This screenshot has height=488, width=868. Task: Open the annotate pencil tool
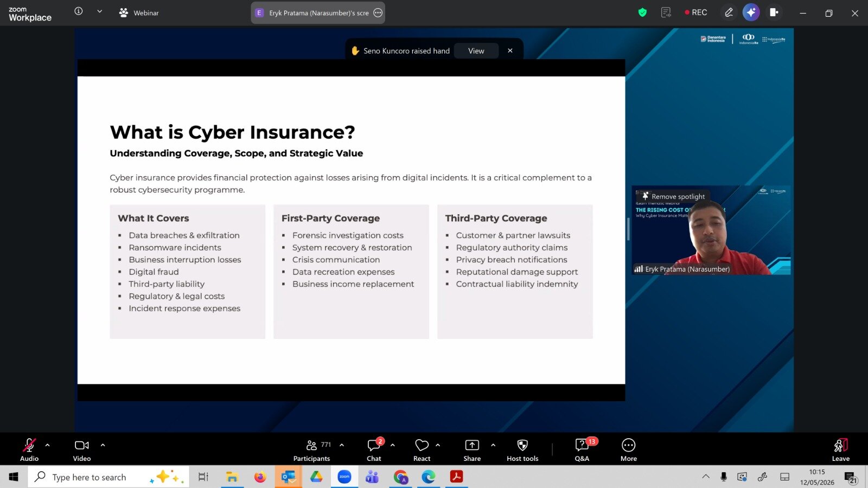point(729,12)
